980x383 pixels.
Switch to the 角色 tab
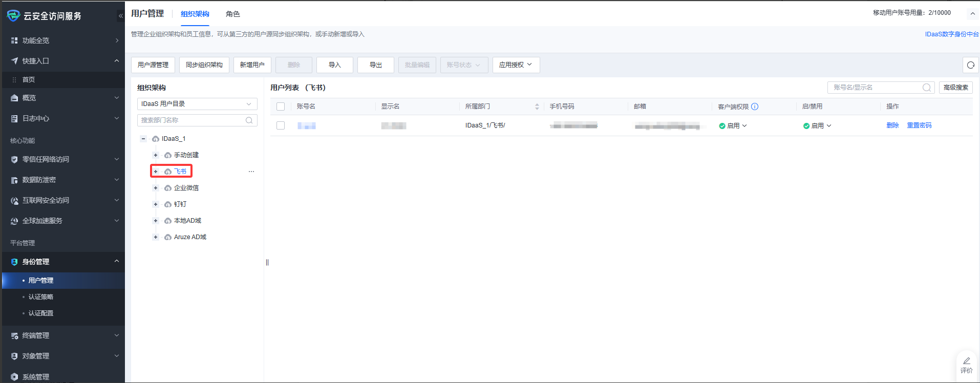click(x=232, y=14)
